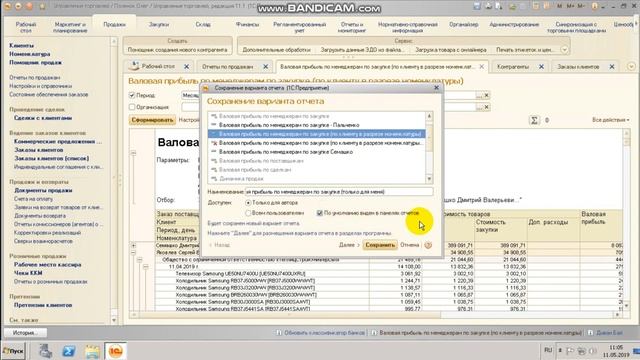Click the save diskette icon in title bar

point(477,6)
